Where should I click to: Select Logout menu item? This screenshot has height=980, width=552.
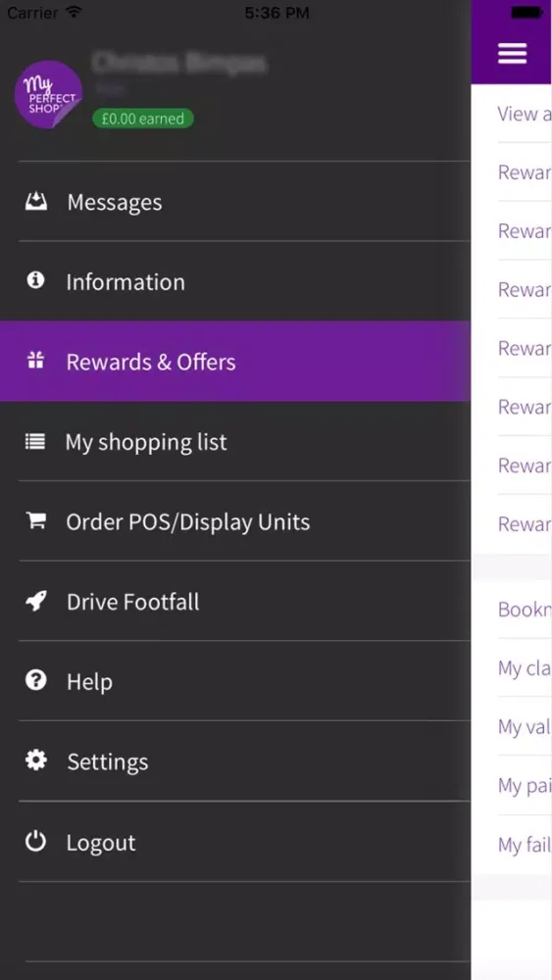(235, 842)
